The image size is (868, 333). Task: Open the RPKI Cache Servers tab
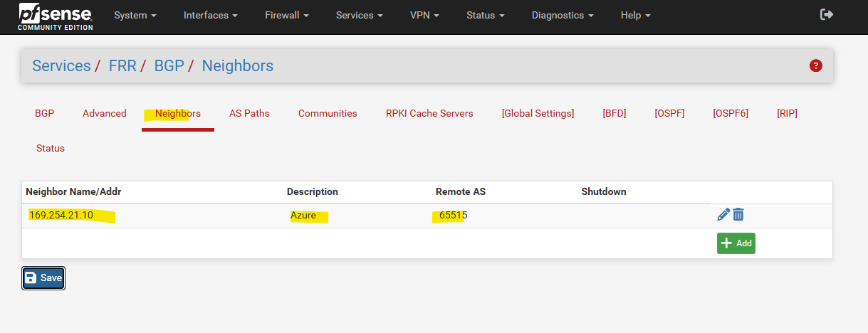click(429, 113)
